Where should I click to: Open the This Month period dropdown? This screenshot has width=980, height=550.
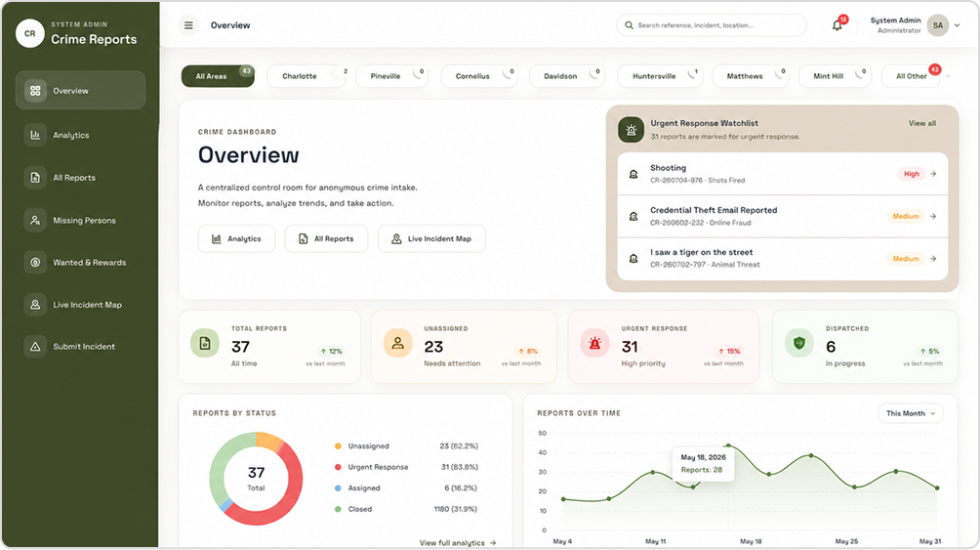911,413
